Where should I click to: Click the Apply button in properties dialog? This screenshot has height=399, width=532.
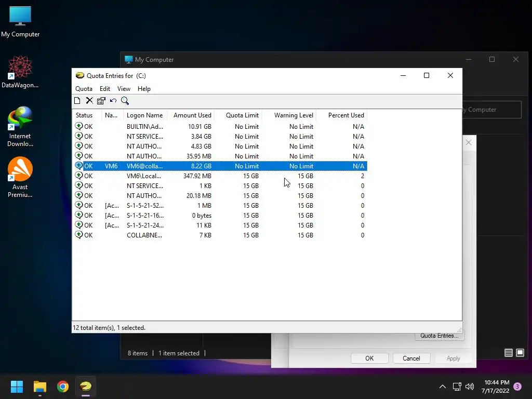point(453,358)
